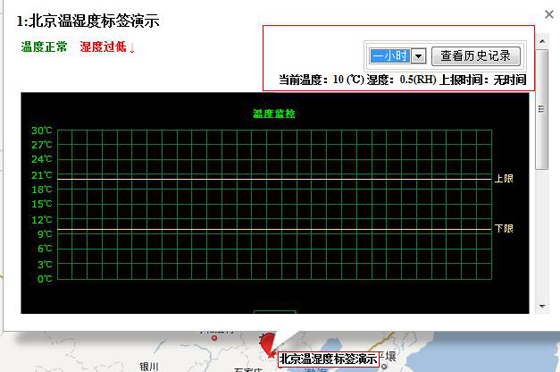Click the 查看历史记录 button
Viewport: 560px width, 372px height.
(x=476, y=56)
